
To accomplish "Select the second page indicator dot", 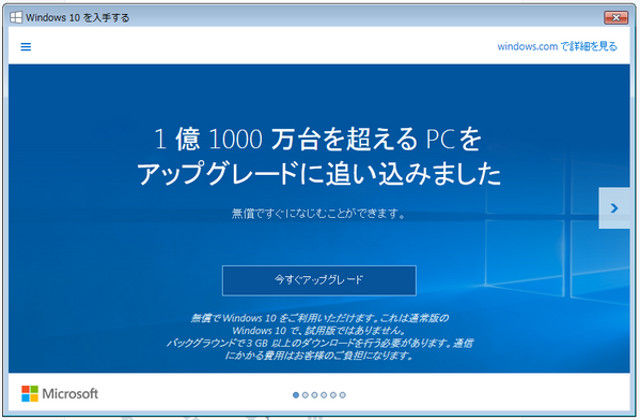I will click(x=305, y=395).
